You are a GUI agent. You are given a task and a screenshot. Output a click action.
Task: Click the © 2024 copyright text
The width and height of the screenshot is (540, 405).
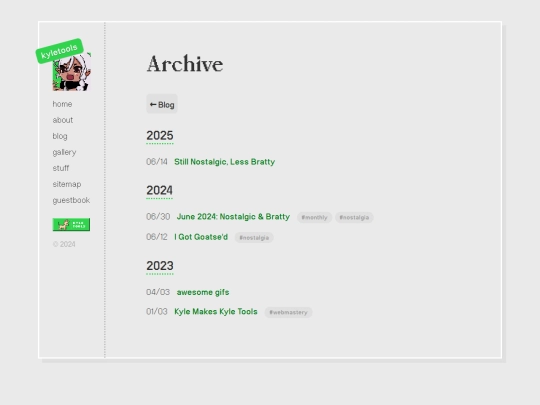click(64, 244)
